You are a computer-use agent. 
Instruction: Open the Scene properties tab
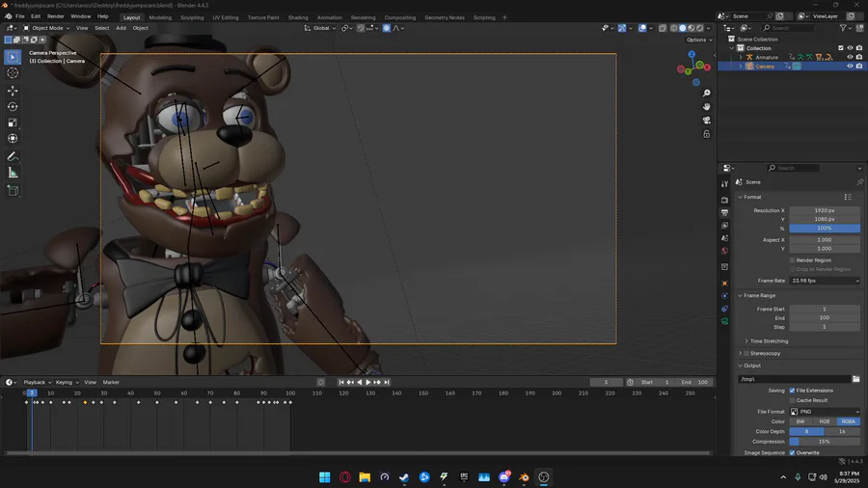click(x=724, y=238)
